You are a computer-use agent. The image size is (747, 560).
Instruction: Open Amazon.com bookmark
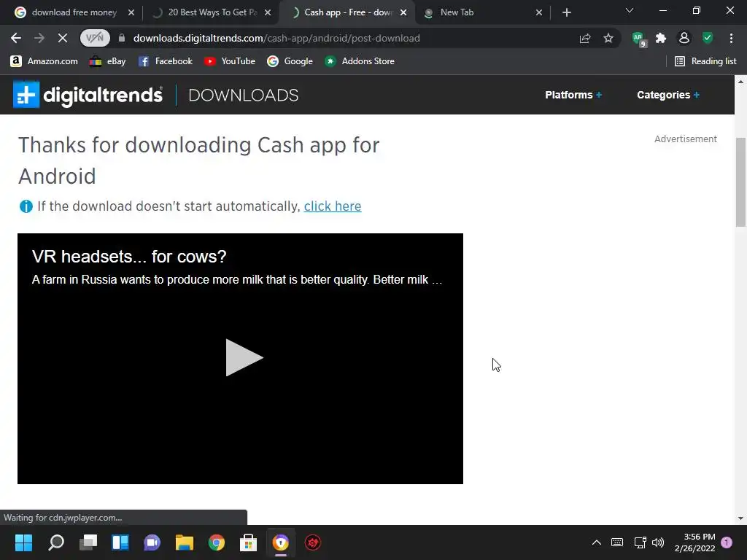point(44,61)
